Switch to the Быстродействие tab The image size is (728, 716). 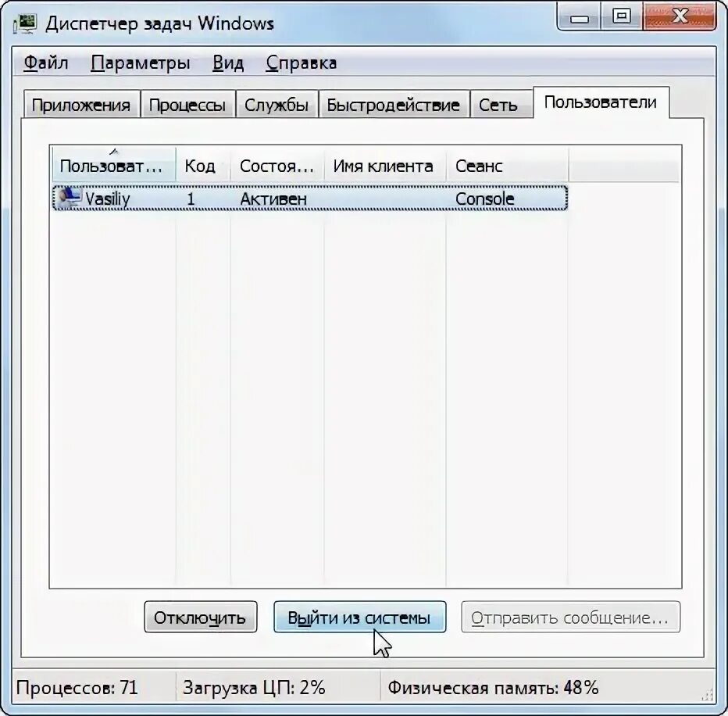pyautogui.click(x=393, y=105)
